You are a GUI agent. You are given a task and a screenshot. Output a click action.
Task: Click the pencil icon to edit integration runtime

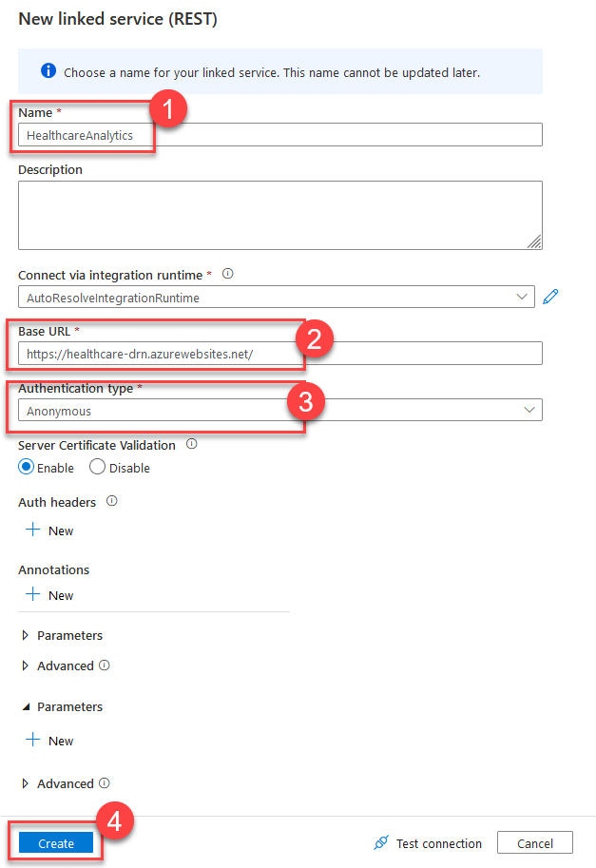[x=550, y=296]
